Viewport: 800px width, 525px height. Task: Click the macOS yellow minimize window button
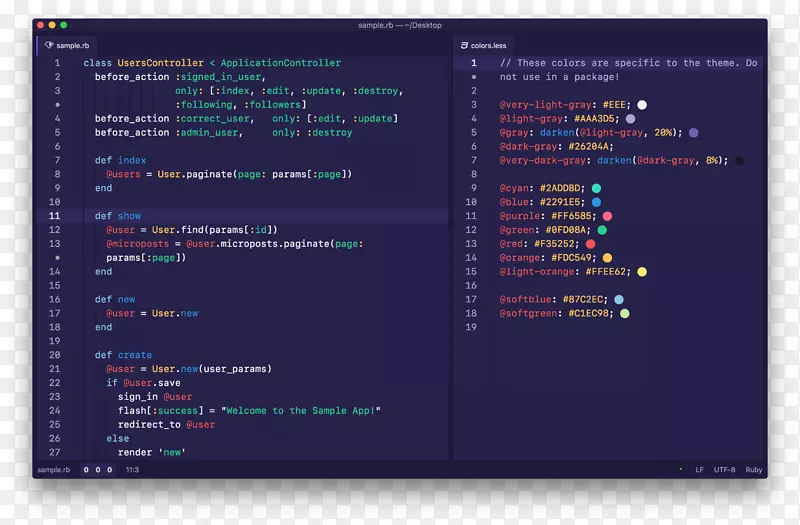tap(52, 25)
